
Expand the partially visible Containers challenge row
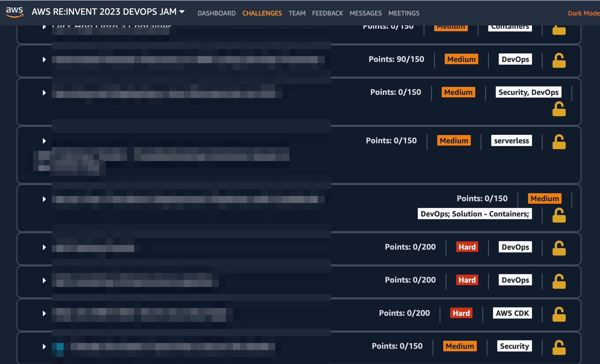pyautogui.click(x=44, y=27)
